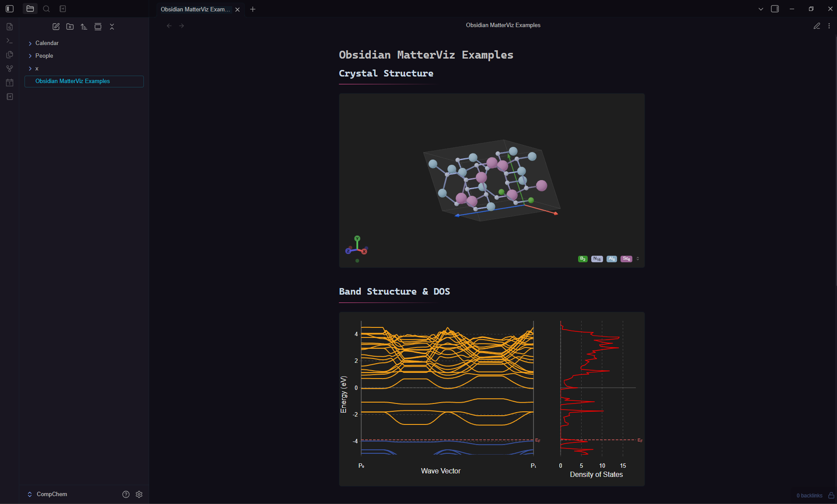Viewport: 837px width, 504px height.
Task: Click the Al8 element legend swatch
Action: coord(612,259)
